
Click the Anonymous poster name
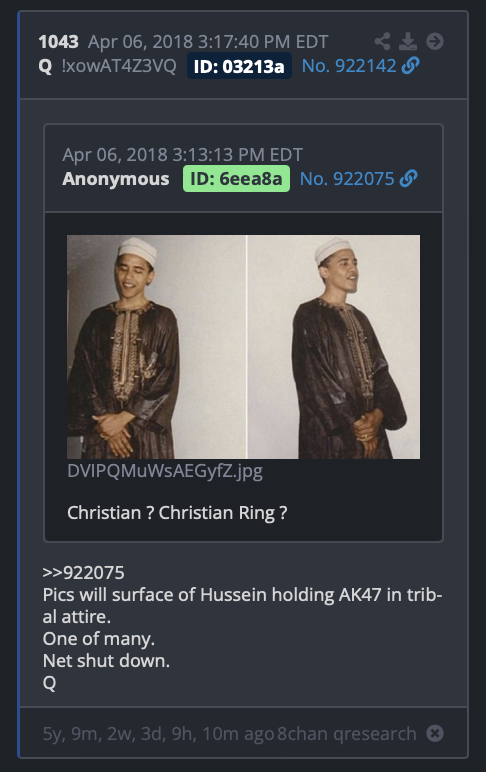[116, 179]
